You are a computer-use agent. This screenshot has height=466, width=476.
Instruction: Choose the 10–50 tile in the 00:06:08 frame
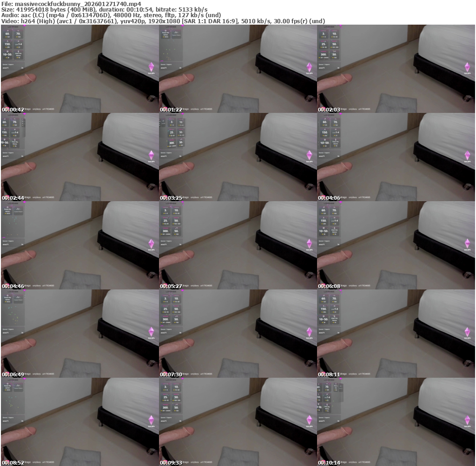[x=324, y=231]
